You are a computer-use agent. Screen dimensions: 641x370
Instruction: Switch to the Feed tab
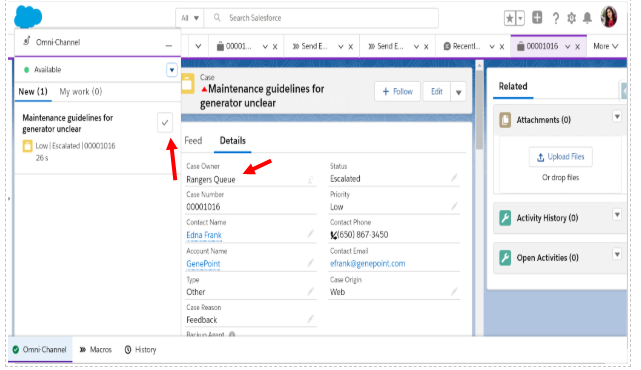pos(193,141)
